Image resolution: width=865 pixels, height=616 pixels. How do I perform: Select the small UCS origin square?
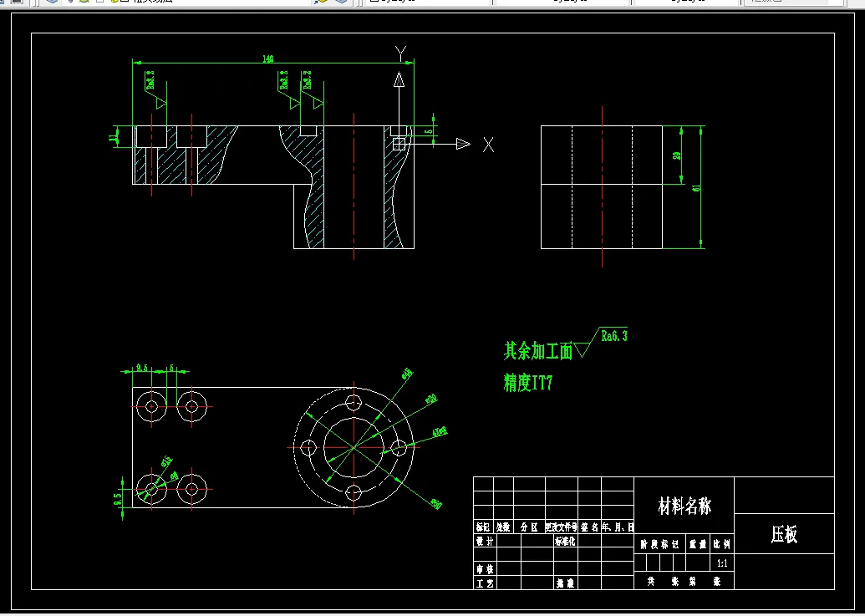pos(399,144)
